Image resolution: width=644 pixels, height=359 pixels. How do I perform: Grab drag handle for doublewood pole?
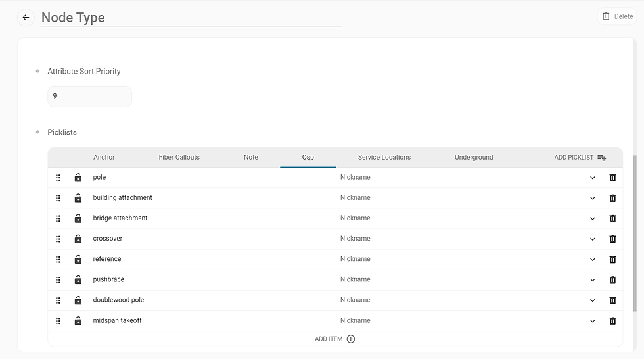point(58,300)
